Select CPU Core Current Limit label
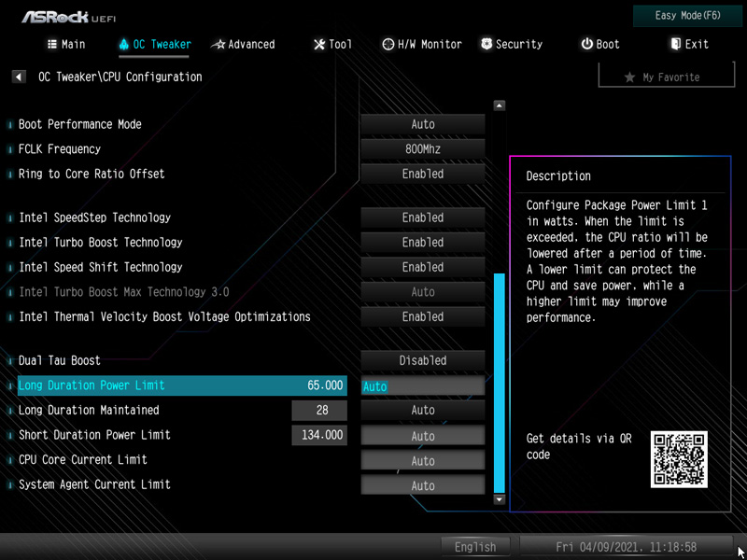 tap(83, 459)
